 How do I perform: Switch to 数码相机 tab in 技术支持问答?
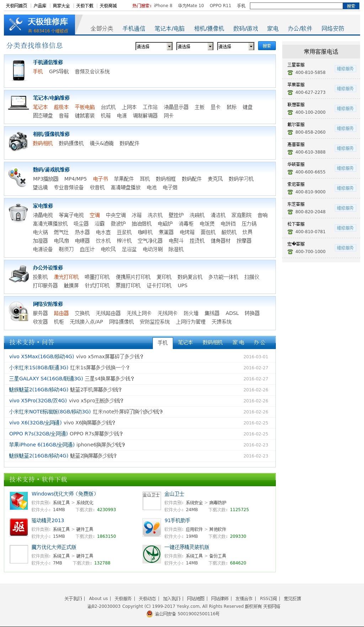[213, 342]
